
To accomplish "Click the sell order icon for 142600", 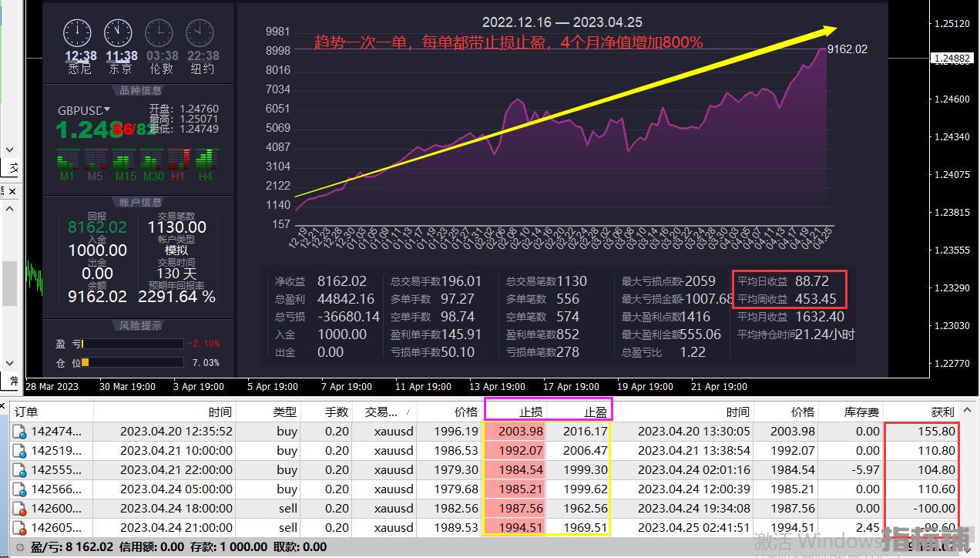I will [20, 509].
